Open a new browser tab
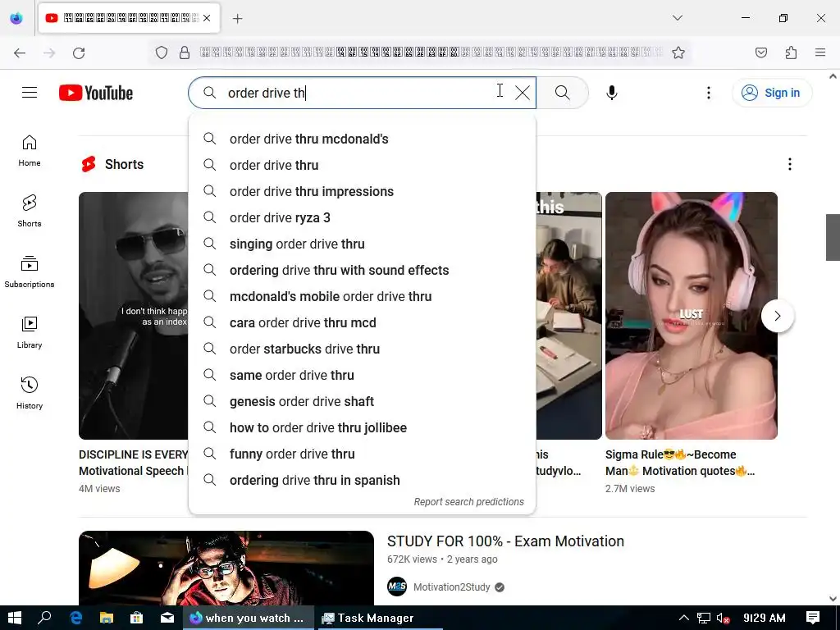840x630 pixels. pyautogui.click(x=238, y=19)
